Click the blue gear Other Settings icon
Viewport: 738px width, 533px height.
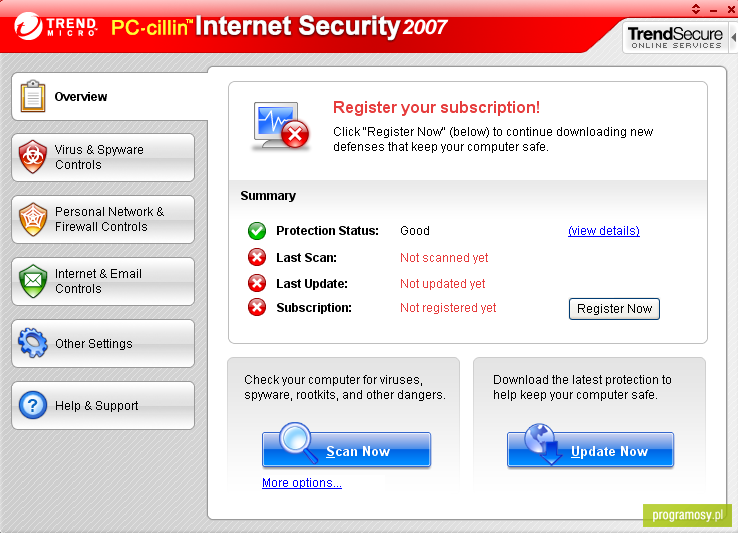click(32, 343)
